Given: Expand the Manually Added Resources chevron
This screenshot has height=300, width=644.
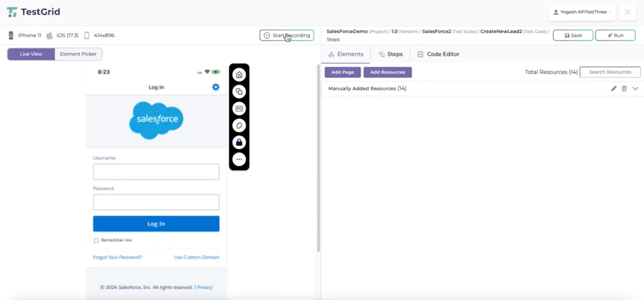Looking at the screenshot, I should pos(635,89).
